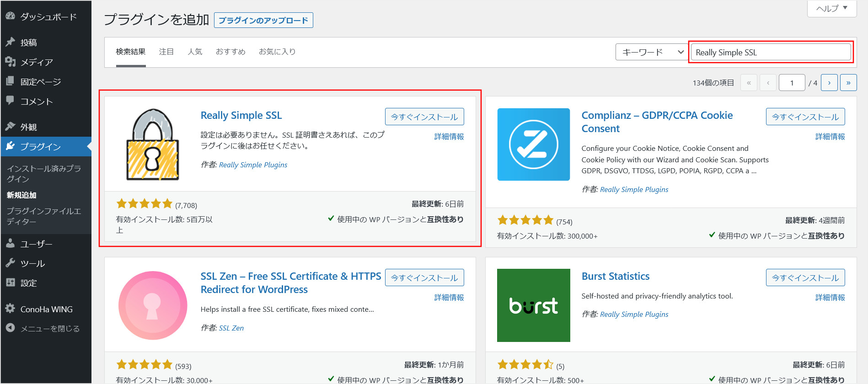Image resolution: width=868 pixels, height=384 pixels.
Task: Click the pushpin icon next to 投稿
Action: [x=10, y=42]
